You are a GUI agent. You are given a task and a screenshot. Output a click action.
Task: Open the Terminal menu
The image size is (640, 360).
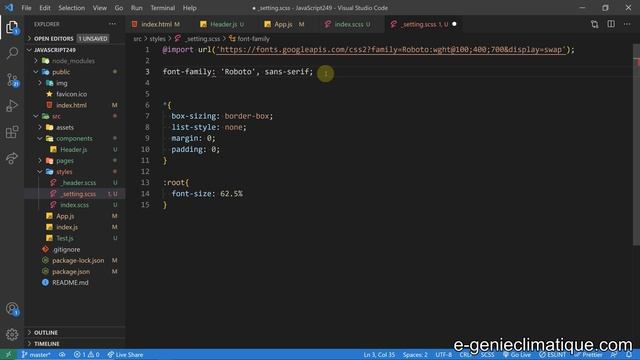pyautogui.click(x=162, y=8)
